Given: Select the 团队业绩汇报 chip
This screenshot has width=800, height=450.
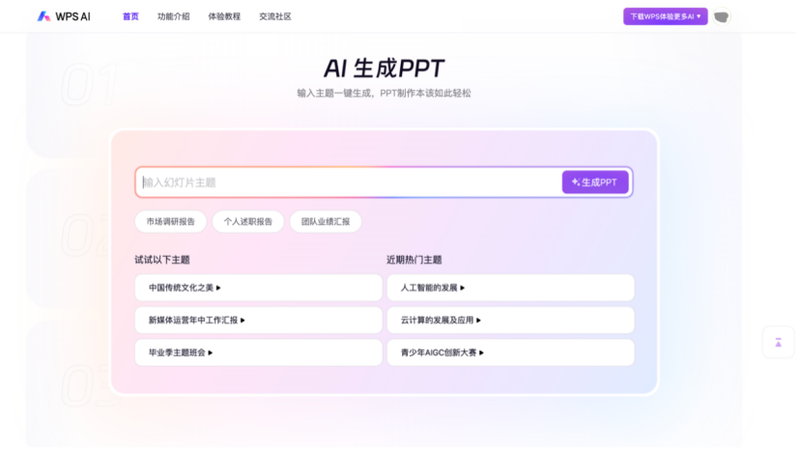Looking at the screenshot, I should pos(326,221).
